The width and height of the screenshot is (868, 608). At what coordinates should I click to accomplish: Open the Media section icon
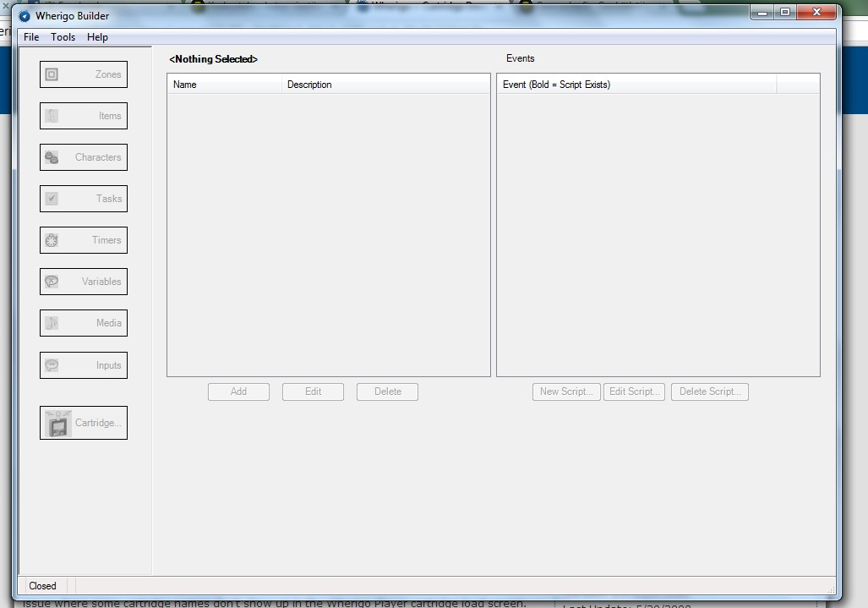[52, 323]
